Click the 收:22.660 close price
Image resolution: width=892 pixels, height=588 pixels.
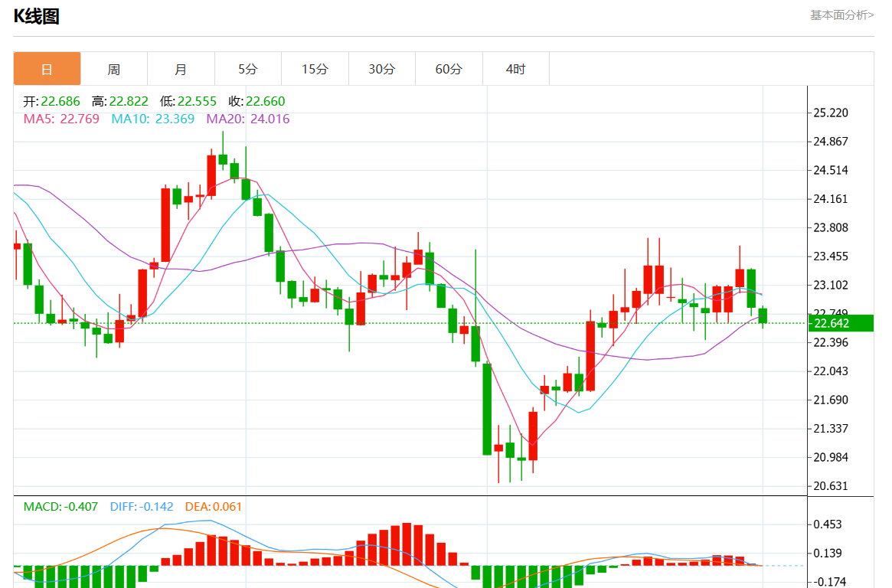pyautogui.click(x=256, y=101)
